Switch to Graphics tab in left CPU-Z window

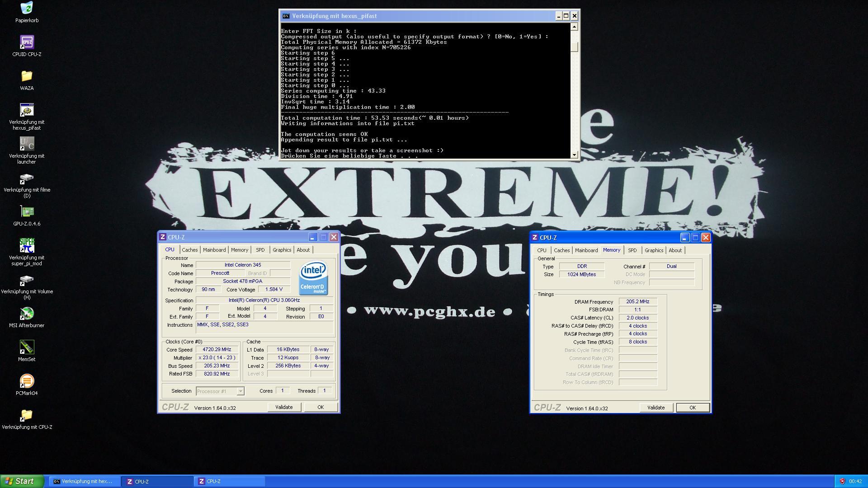[282, 250]
